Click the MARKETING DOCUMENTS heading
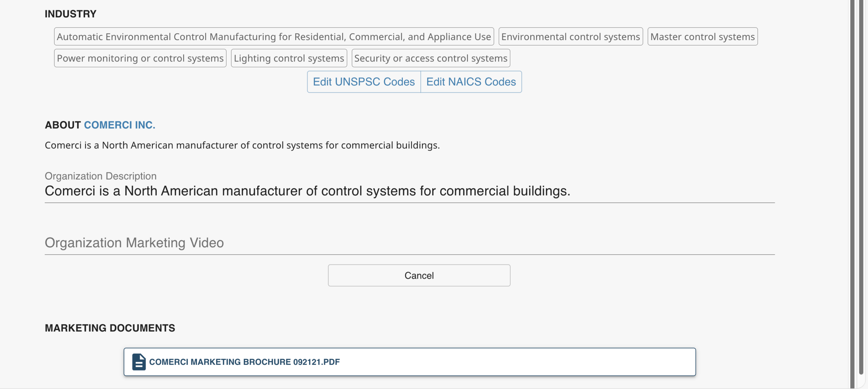The height and width of the screenshot is (389, 868). pyautogui.click(x=110, y=328)
